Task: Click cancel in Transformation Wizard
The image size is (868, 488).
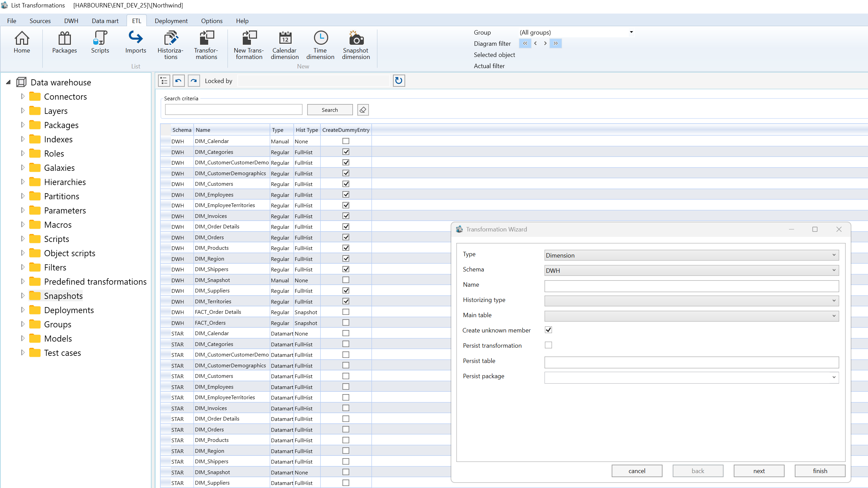Action: click(x=637, y=471)
